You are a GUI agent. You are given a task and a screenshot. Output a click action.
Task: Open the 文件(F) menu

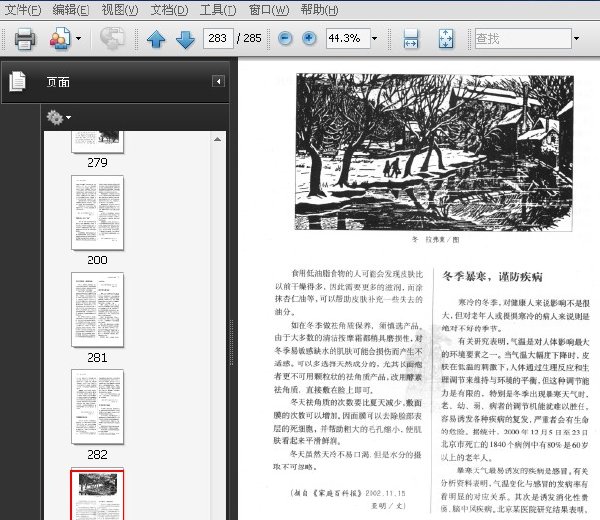tap(23, 10)
